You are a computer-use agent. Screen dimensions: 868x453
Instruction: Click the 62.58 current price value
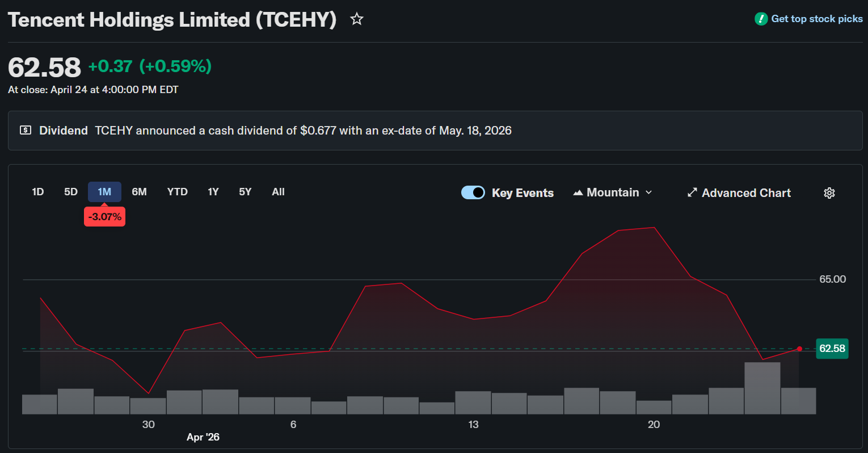tap(45, 68)
